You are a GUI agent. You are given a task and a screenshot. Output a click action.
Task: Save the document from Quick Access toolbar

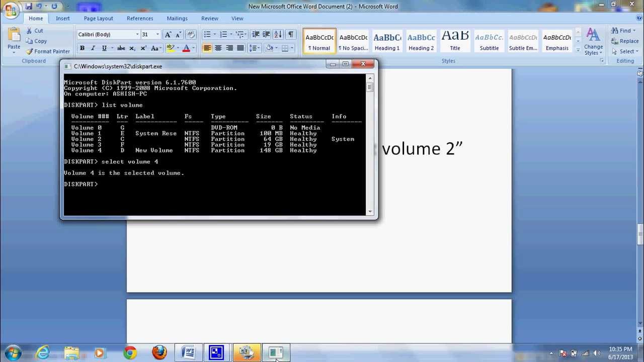click(x=29, y=7)
